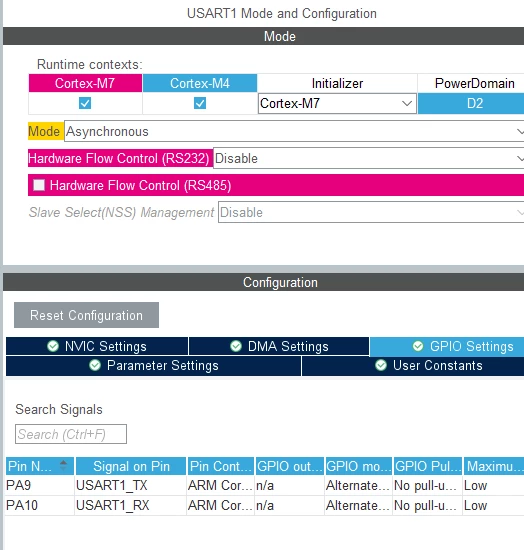The image size is (524, 550).
Task: Open Slave Select(NSS) Management dropdown
Action: [x=371, y=212]
